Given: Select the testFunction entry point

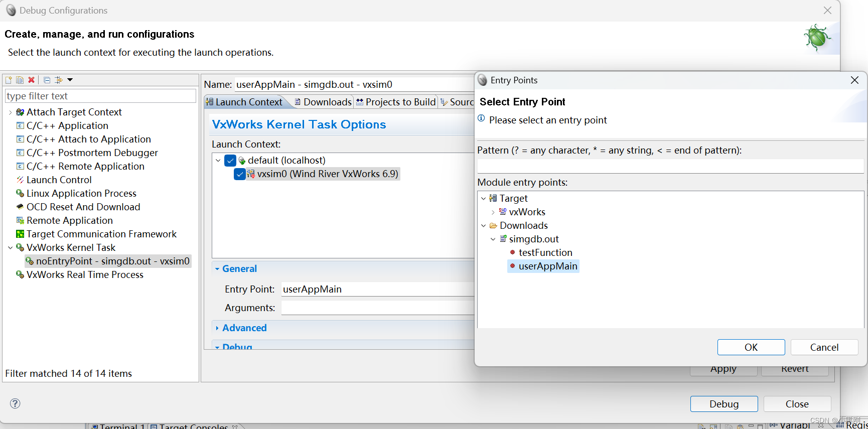Looking at the screenshot, I should click(x=545, y=253).
